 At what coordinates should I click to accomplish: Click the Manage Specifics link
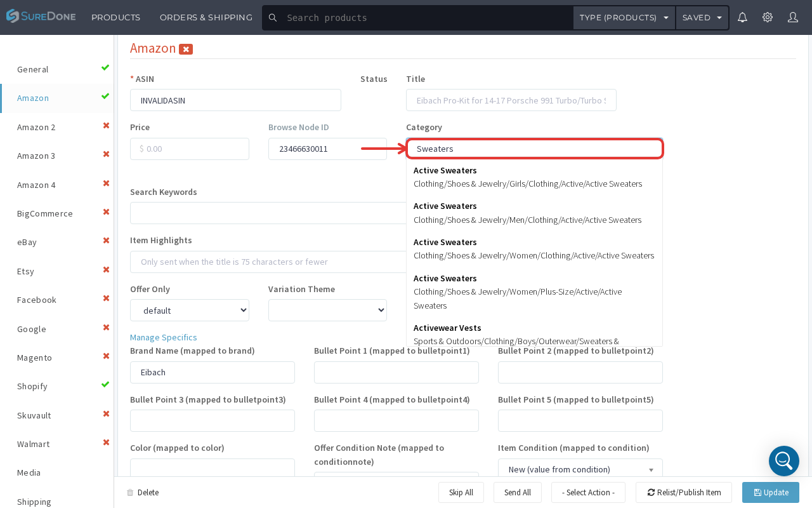pos(164,337)
